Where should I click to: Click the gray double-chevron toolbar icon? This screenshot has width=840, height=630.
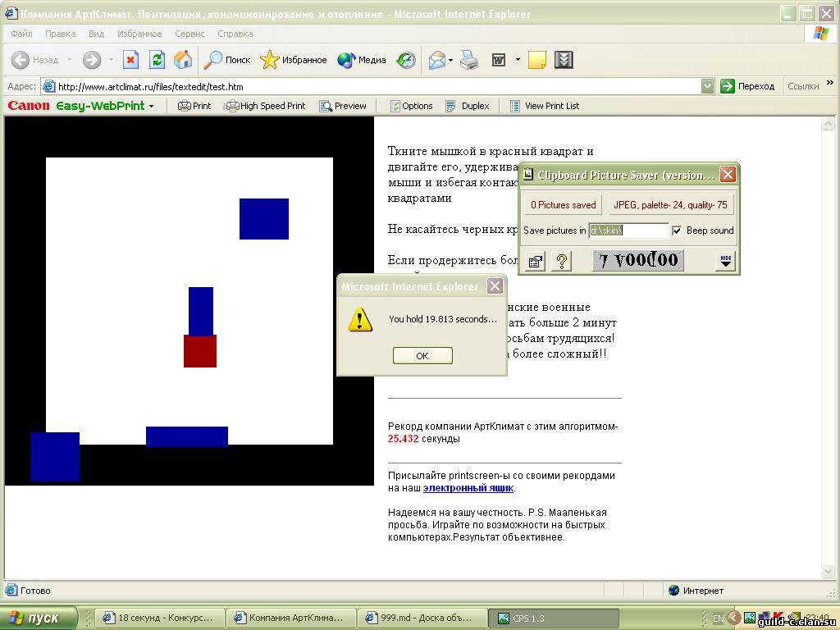click(564, 60)
